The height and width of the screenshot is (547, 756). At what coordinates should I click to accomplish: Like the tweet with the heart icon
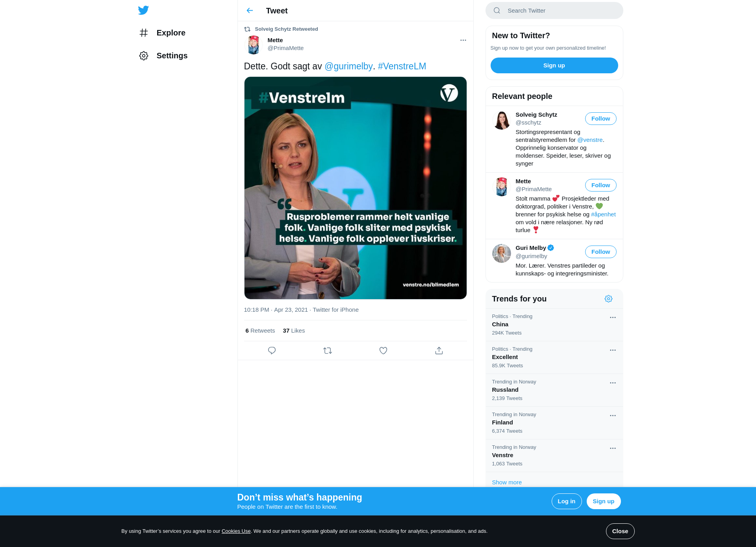point(383,350)
